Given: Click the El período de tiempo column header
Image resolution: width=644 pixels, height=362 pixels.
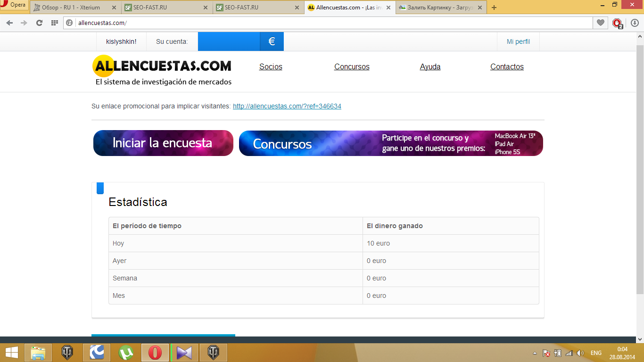Looking at the screenshot, I should (147, 226).
